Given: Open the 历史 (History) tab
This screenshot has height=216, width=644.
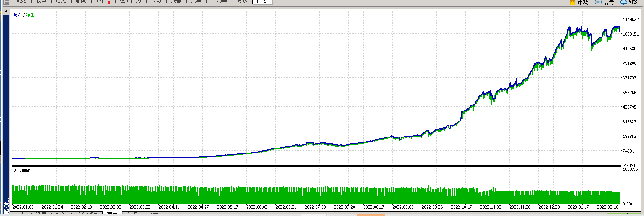Looking at the screenshot, I should [60, 1].
